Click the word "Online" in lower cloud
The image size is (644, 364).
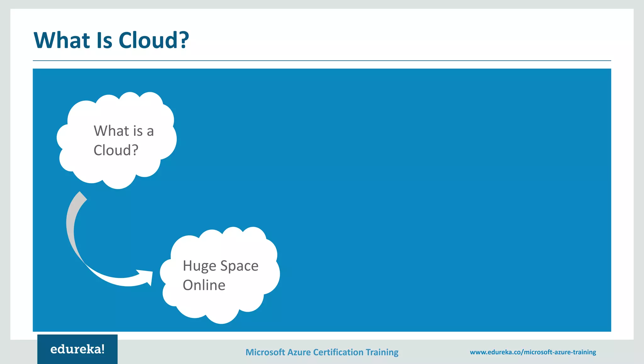point(204,285)
